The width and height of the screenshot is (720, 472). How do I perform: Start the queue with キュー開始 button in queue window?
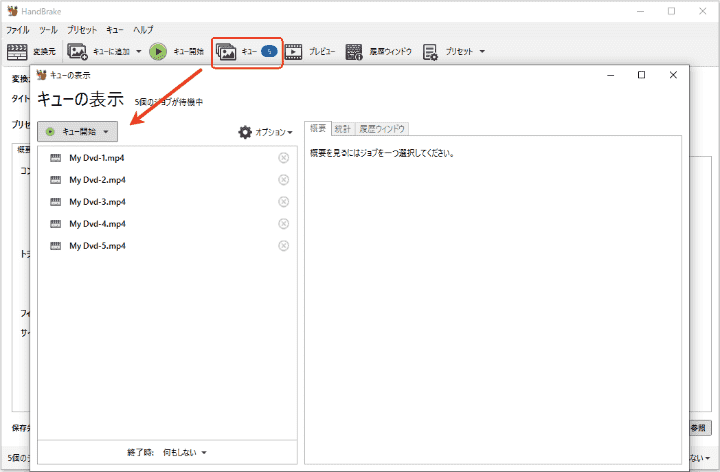[77, 131]
